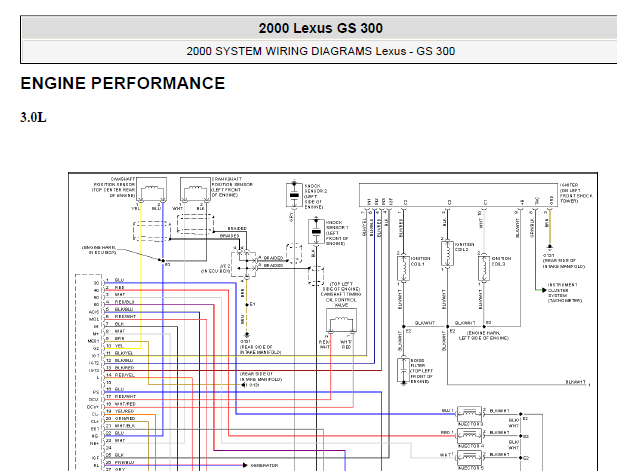The image size is (617, 471).
Task: Click ECU pin "13 BLK/RED" wire label
Action: 120,368
